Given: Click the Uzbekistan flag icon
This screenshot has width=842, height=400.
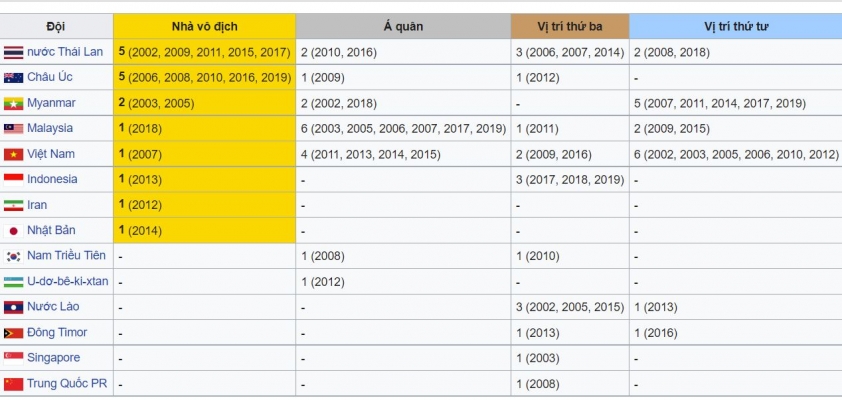Looking at the screenshot, I should pyautogui.click(x=13, y=282).
